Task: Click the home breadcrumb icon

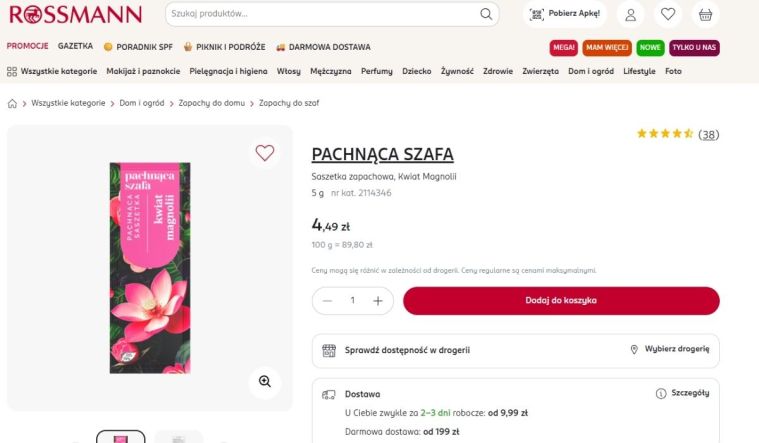Action: pos(12,103)
